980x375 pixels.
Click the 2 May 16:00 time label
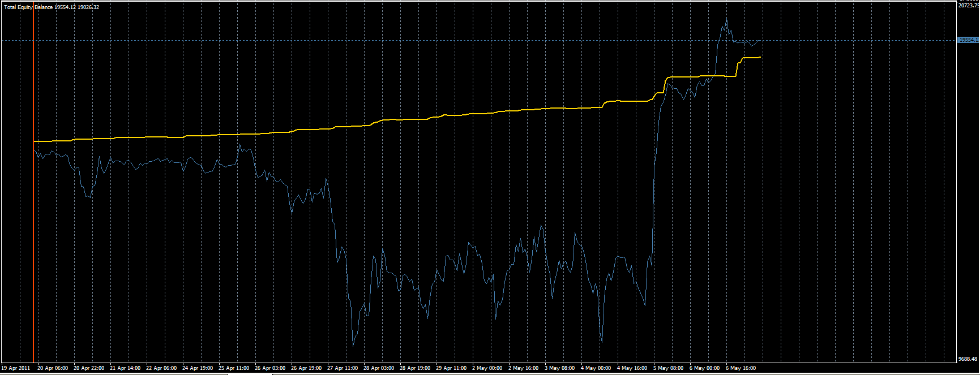[524, 368]
